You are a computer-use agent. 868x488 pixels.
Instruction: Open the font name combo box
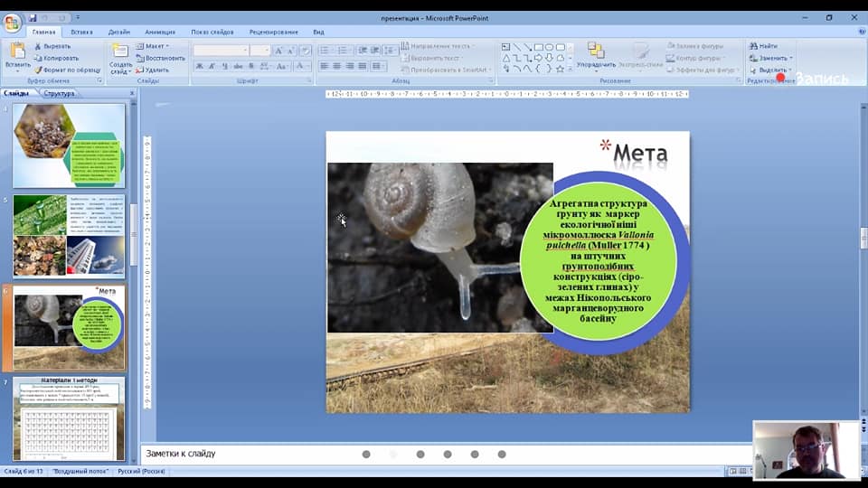(x=221, y=51)
